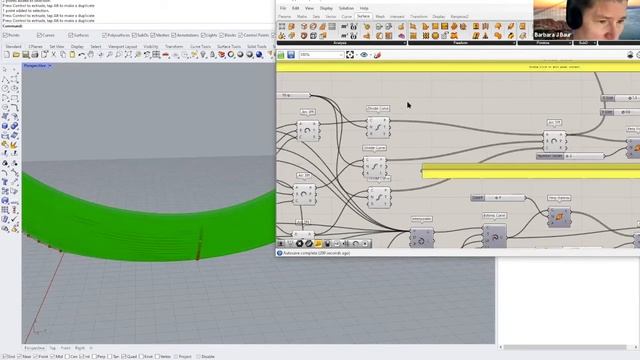Select the Surface Tools toolbar tab in Rhino
Viewport: 640px width, 360px height.
(x=229, y=47)
